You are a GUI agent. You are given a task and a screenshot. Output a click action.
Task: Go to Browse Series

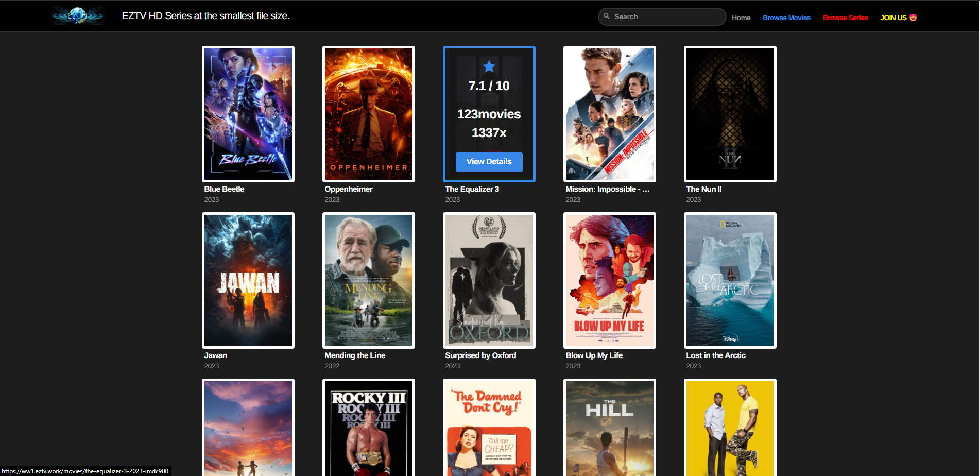tap(845, 18)
